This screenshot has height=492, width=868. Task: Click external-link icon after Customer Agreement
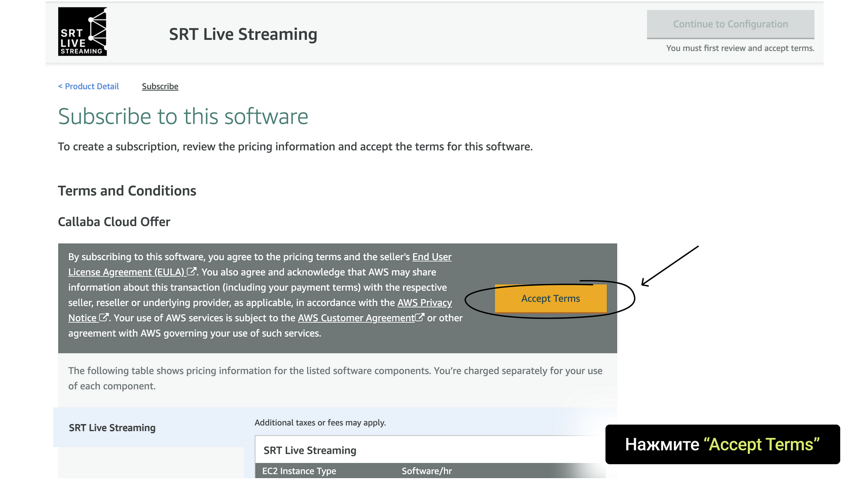pyautogui.click(x=419, y=317)
